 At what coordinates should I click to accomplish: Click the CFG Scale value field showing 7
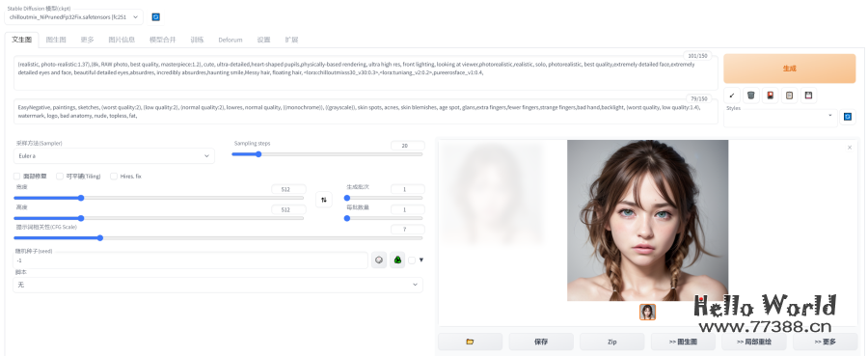(x=407, y=230)
